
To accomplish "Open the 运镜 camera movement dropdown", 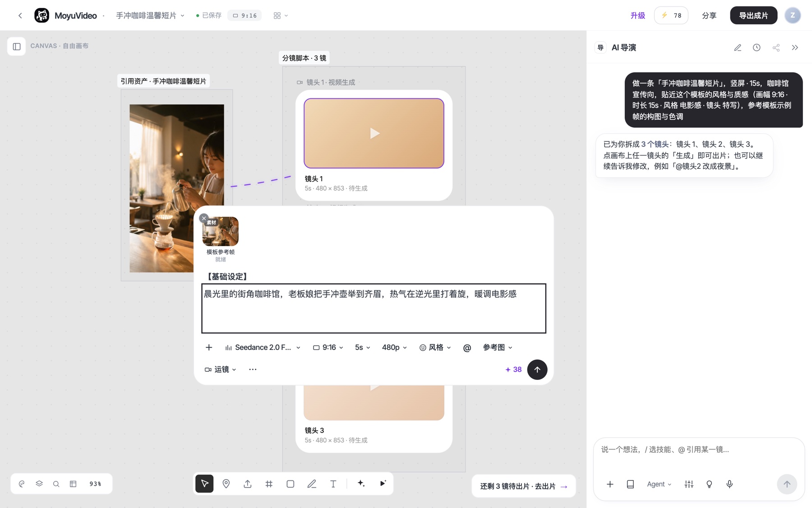I will (x=220, y=369).
